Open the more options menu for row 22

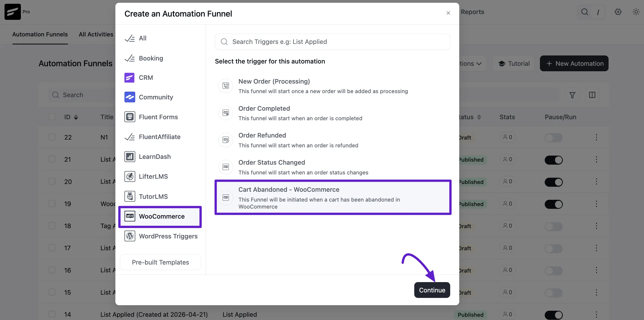pos(596,137)
